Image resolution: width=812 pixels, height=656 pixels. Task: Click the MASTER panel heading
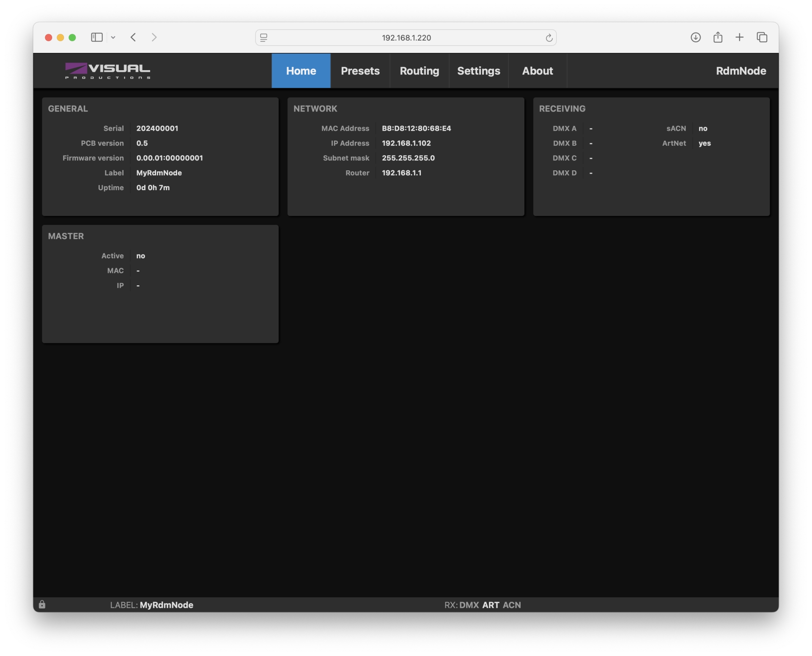click(66, 236)
